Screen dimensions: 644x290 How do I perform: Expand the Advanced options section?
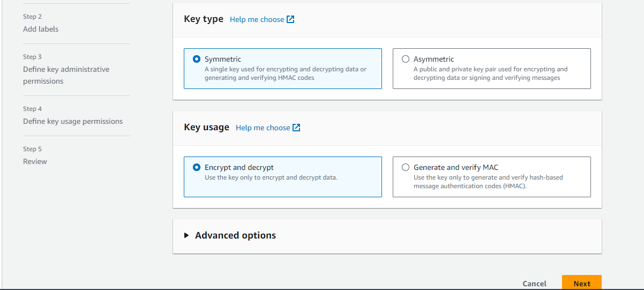click(x=235, y=235)
